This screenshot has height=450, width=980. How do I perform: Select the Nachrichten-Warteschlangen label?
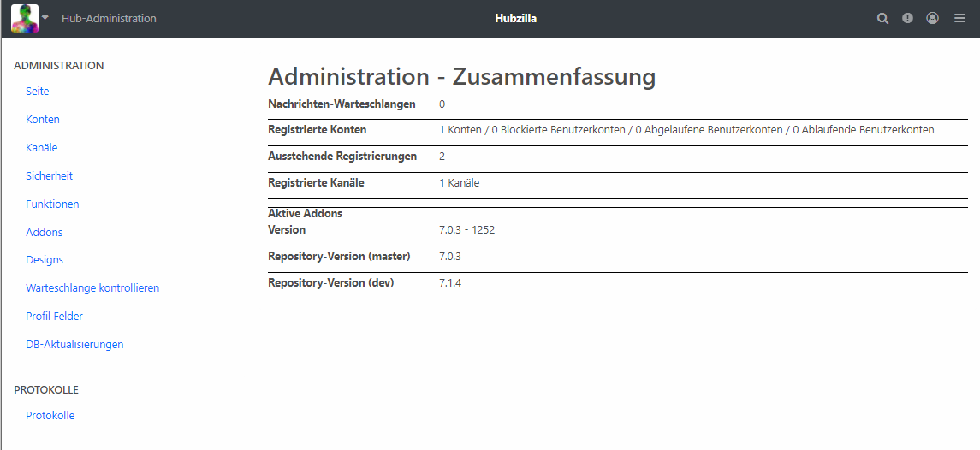[342, 104]
